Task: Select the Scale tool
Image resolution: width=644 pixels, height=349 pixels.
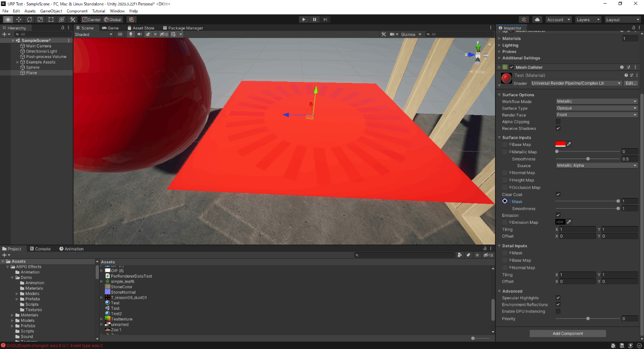Action: tap(40, 20)
